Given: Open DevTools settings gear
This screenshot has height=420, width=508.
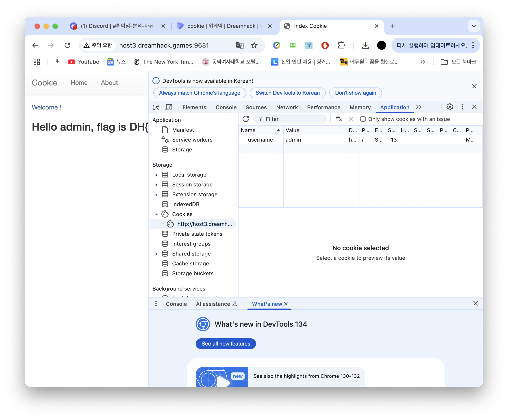Looking at the screenshot, I should pyautogui.click(x=449, y=107).
